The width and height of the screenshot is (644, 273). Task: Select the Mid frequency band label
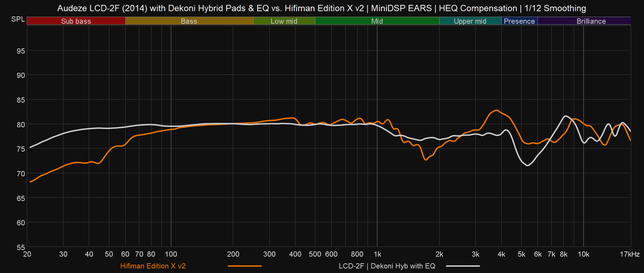[377, 21]
